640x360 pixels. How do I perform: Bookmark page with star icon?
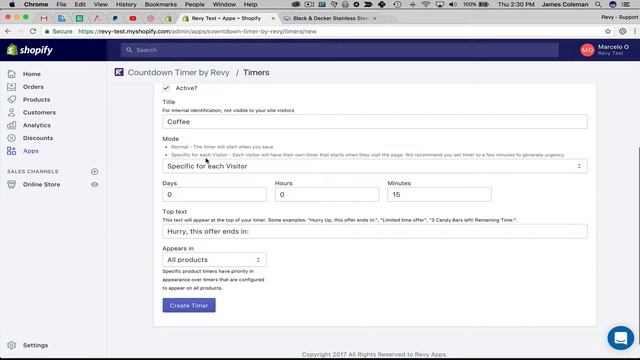(608, 31)
